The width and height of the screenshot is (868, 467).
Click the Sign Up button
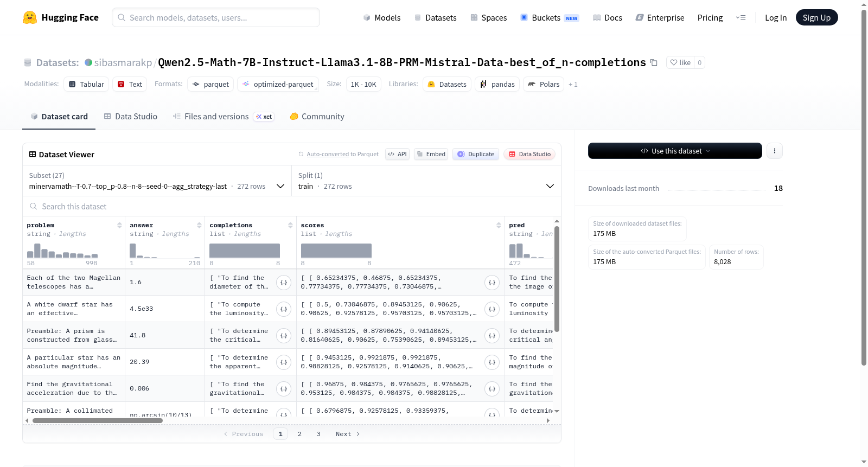pyautogui.click(x=816, y=17)
